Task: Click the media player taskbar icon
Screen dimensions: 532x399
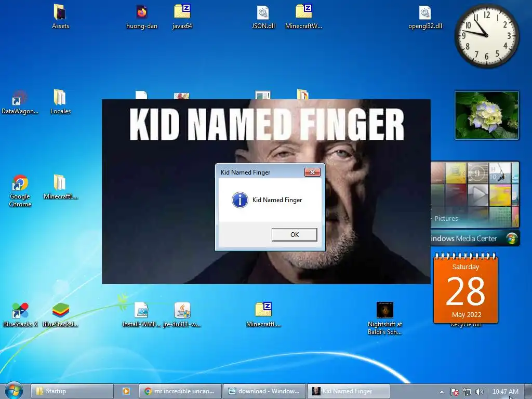Action: [126, 391]
